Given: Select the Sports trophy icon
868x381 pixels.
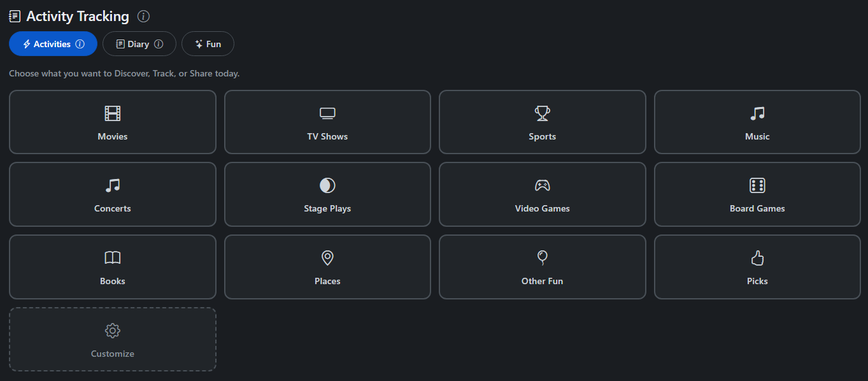Looking at the screenshot, I should pyautogui.click(x=542, y=113).
